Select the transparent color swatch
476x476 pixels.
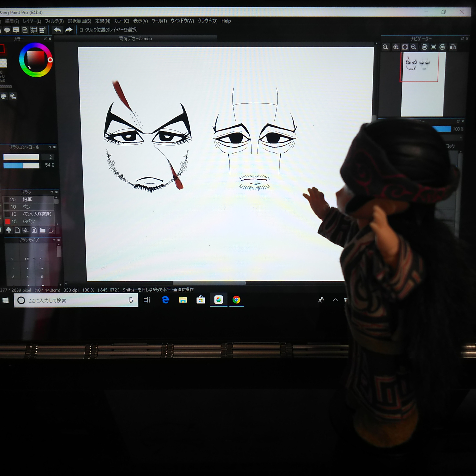pyautogui.click(x=3, y=63)
